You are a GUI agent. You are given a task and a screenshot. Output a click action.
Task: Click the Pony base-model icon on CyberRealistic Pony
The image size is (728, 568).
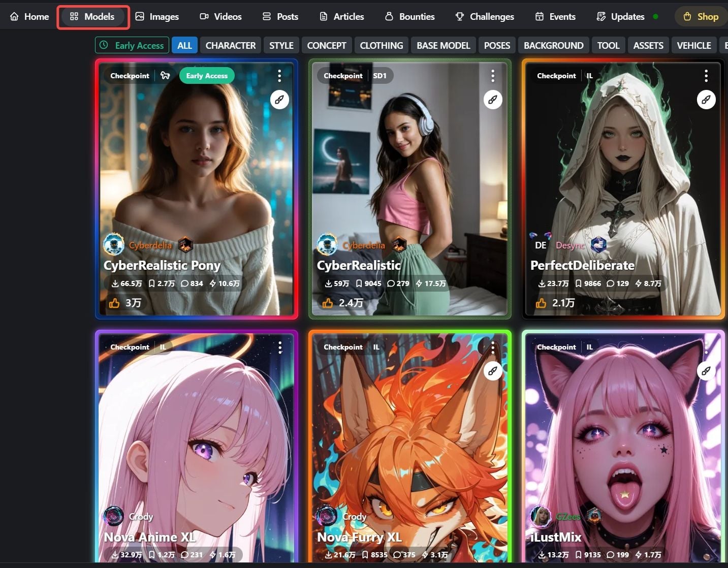pos(165,76)
